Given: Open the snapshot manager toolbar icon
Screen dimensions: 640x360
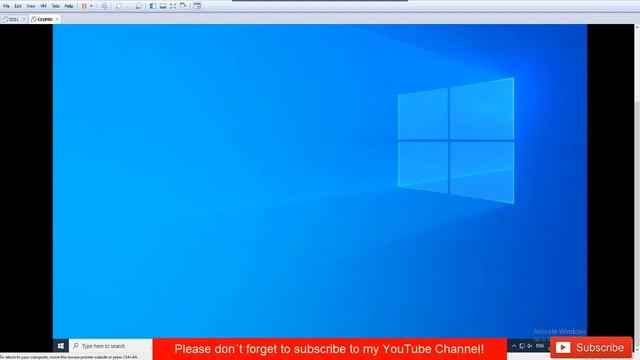Looking at the screenshot, I should tap(139, 6).
